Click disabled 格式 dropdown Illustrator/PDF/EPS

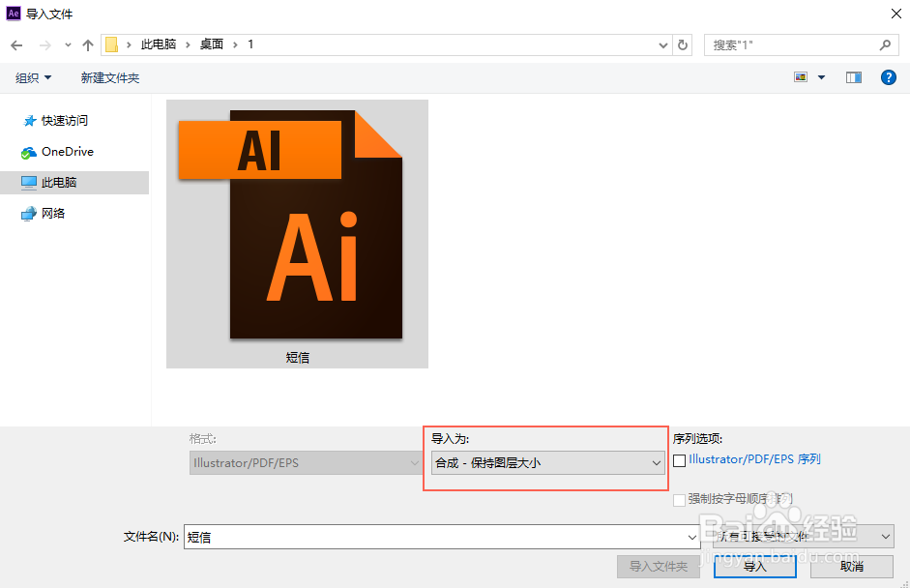pyautogui.click(x=306, y=462)
